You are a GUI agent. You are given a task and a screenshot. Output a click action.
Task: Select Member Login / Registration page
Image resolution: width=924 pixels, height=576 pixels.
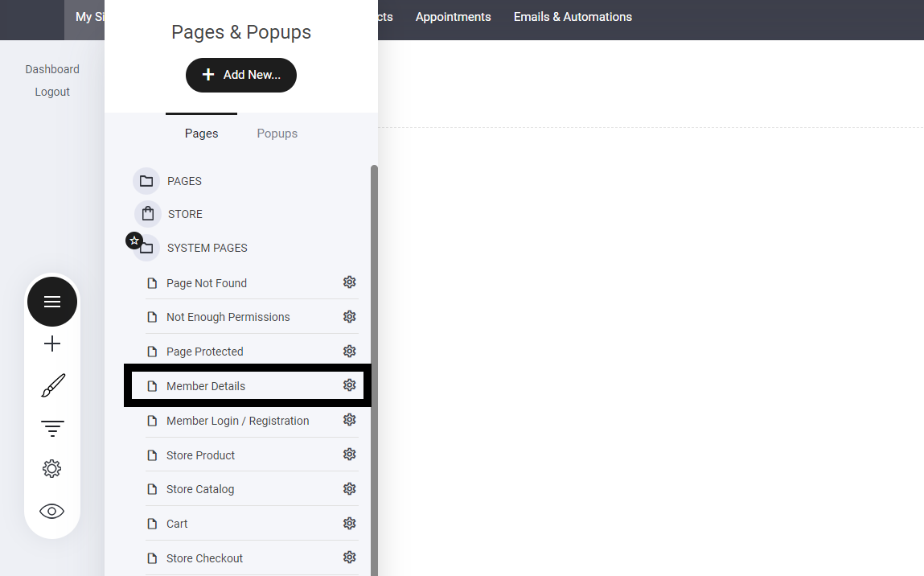(x=237, y=421)
